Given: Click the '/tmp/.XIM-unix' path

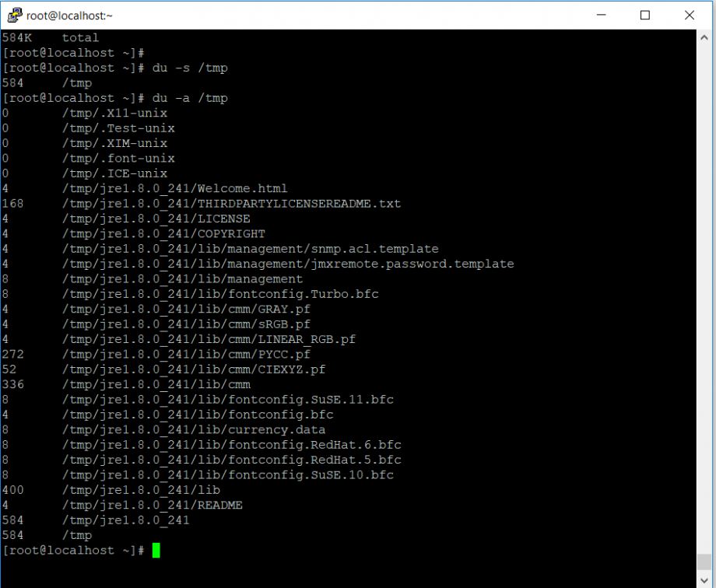Looking at the screenshot, I should click(114, 143).
